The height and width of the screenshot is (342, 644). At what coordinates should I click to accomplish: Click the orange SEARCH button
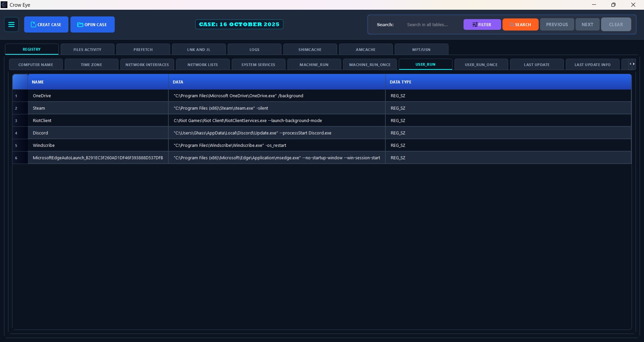pos(520,24)
